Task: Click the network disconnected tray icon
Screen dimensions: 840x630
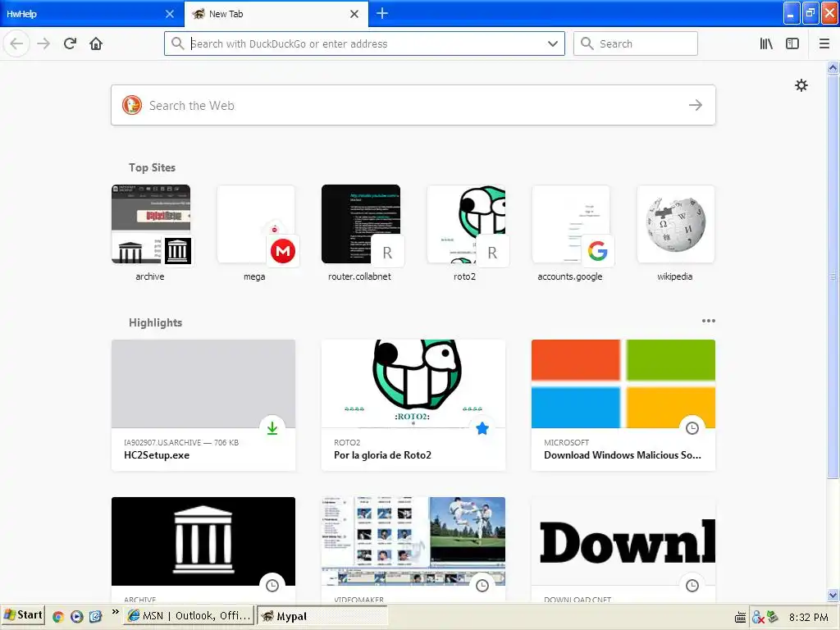Action: click(x=757, y=617)
